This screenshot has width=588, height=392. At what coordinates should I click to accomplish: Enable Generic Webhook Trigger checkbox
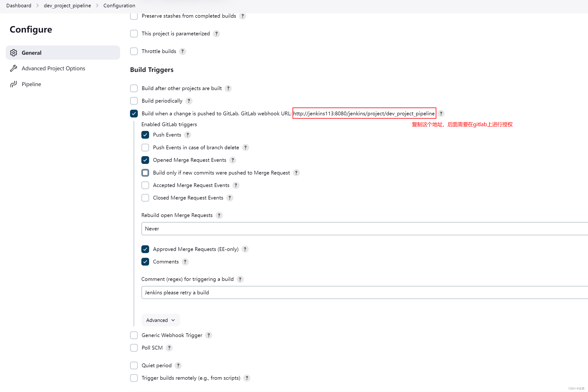click(134, 335)
